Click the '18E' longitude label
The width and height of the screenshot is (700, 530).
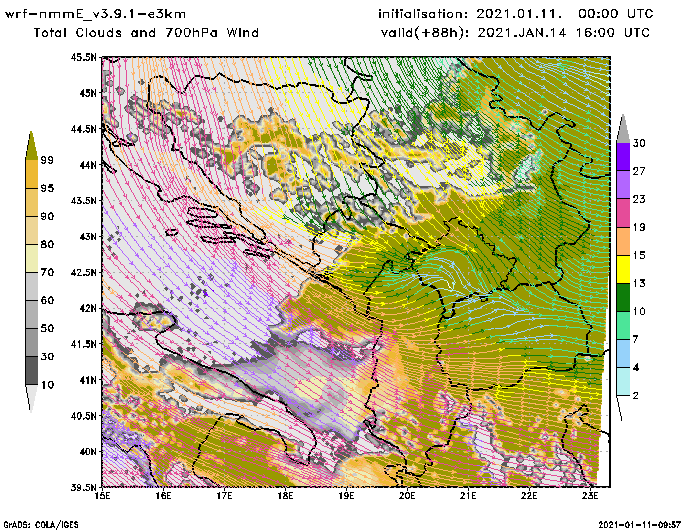[x=285, y=496]
